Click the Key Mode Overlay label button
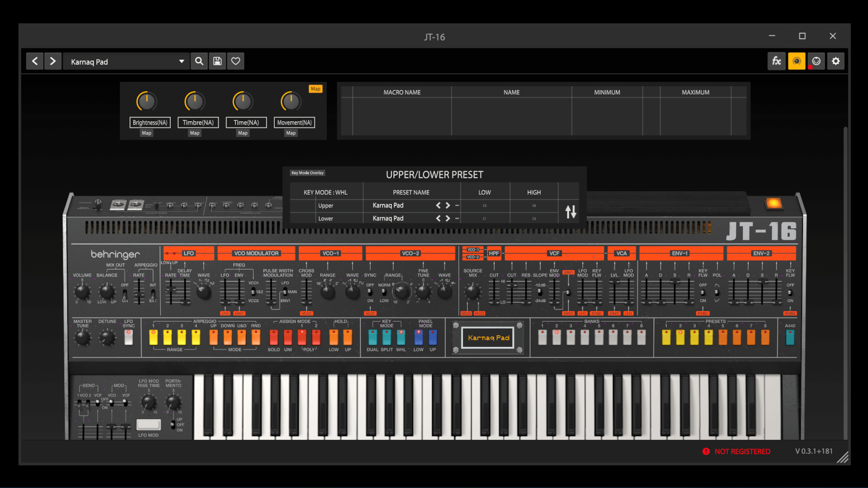The height and width of the screenshot is (488, 868). click(307, 173)
